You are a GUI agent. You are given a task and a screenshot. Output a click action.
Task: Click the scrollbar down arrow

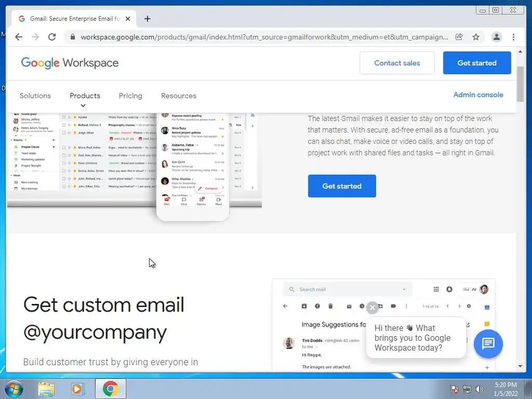point(520,366)
